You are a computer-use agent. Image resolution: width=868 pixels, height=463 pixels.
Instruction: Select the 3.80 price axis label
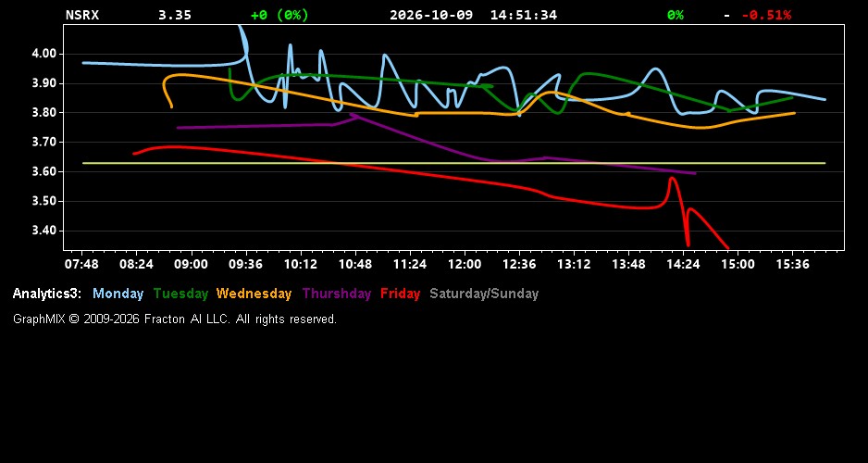pyautogui.click(x=44, y=113)
